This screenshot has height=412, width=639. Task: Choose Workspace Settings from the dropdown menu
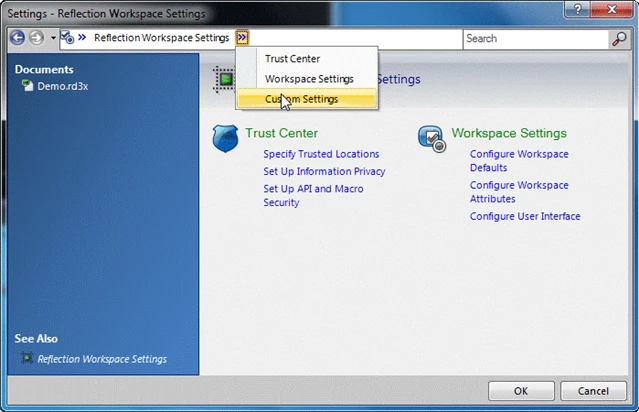click(309, 79)
